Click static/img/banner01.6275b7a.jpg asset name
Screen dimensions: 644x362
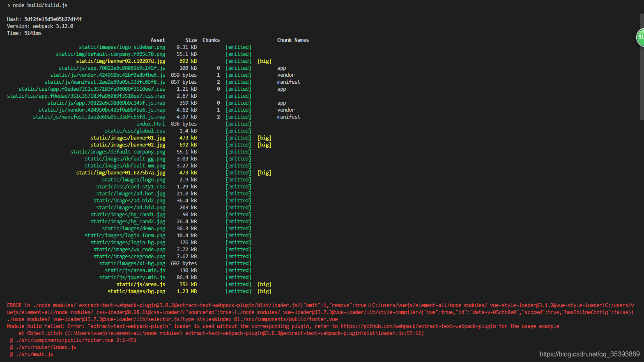click(x=121, y=173)
